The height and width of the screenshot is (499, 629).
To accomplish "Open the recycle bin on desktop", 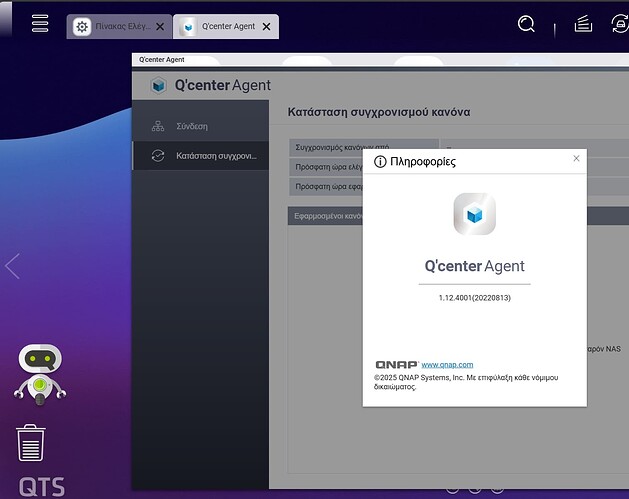I will click(x=31, y=443).
